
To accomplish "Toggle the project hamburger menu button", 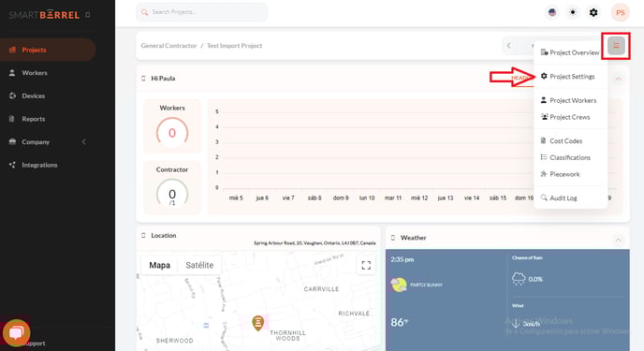I will click(616, 46).
